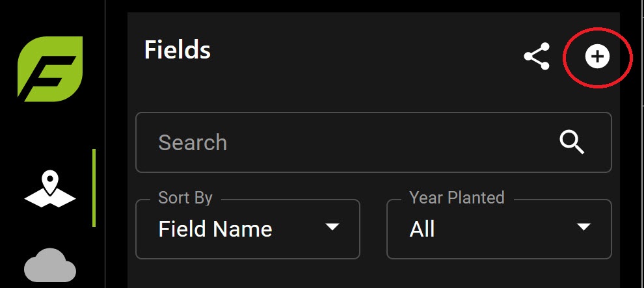Click the "Sort By" field label
Image resolution: width=644 pixels, height=288 pixels.
pos(185,198)
